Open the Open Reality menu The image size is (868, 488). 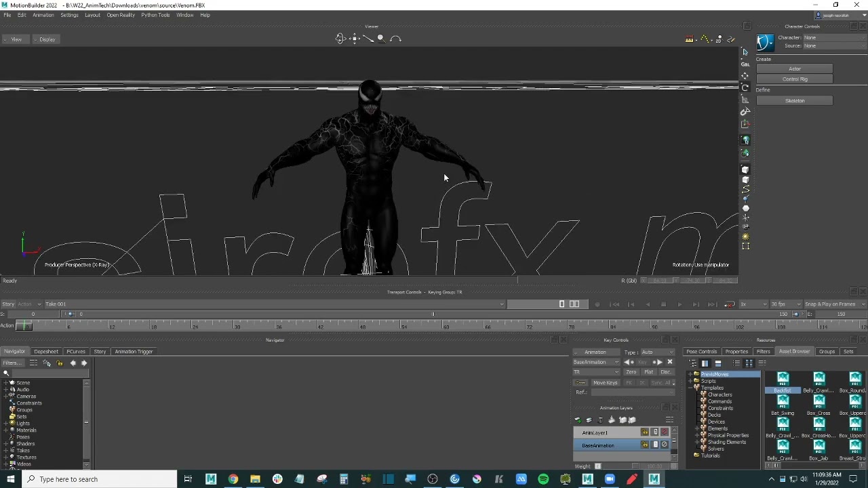click(121, 15)
